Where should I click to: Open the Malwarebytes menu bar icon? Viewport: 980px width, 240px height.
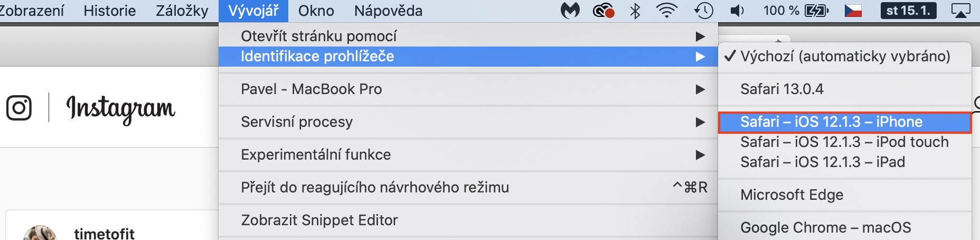(570, 11)
